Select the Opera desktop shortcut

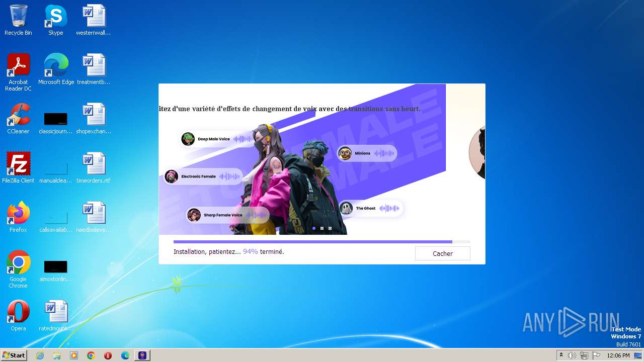[18, 316]
